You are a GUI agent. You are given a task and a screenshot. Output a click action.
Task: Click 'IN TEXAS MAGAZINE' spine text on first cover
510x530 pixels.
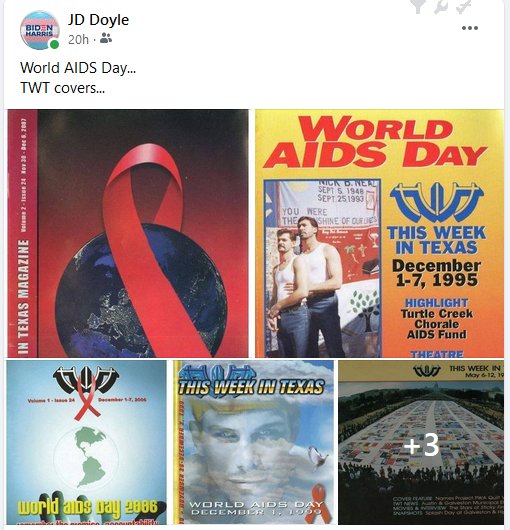click(23, 297)
